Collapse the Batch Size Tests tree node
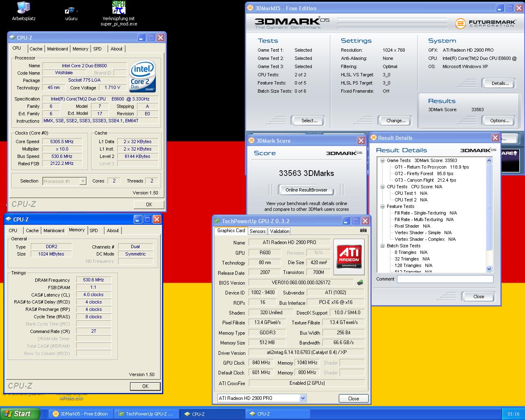Viewport: 525px width, 420px height. (x=383, y=246)
